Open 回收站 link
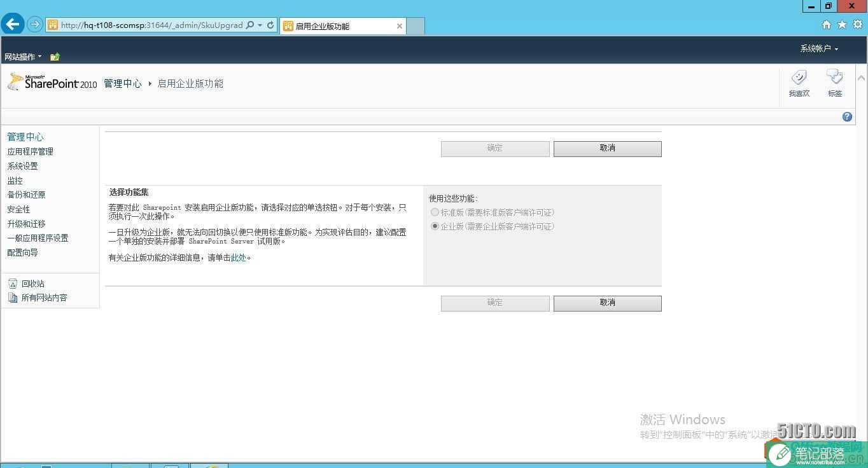This screenshot has width=868, height=468. (x=33, y=284)
